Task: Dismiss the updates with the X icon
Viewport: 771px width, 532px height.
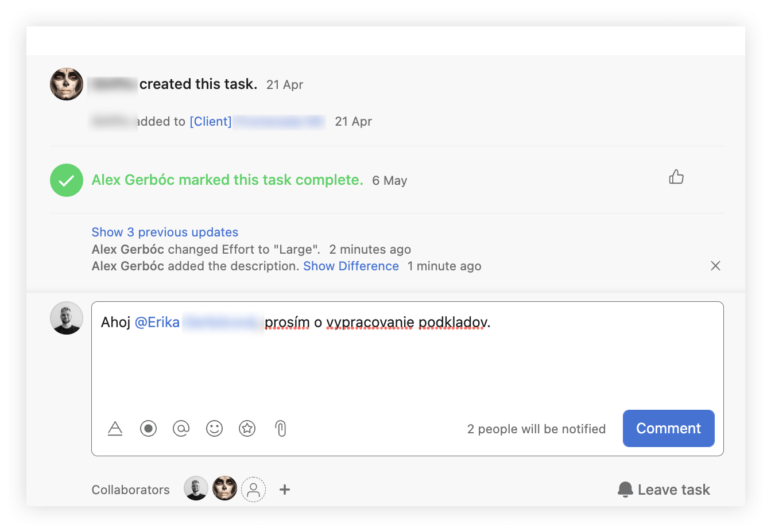Action: (x=715, y=266)
